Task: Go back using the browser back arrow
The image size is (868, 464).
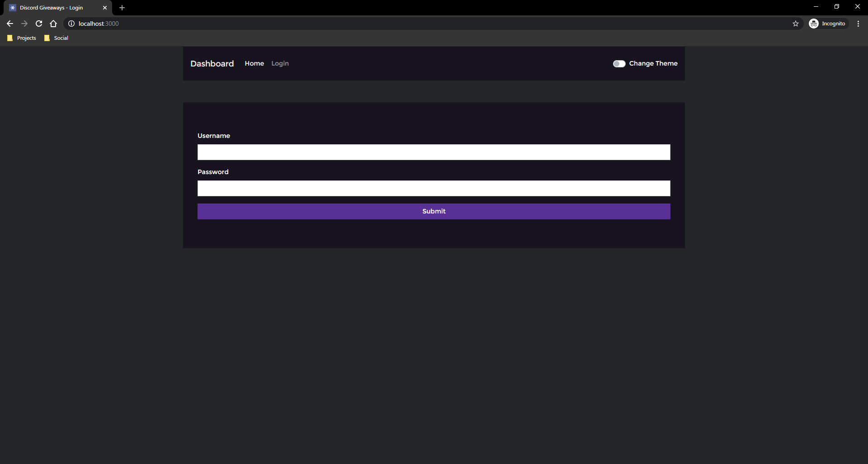Action: coord(10,24)
